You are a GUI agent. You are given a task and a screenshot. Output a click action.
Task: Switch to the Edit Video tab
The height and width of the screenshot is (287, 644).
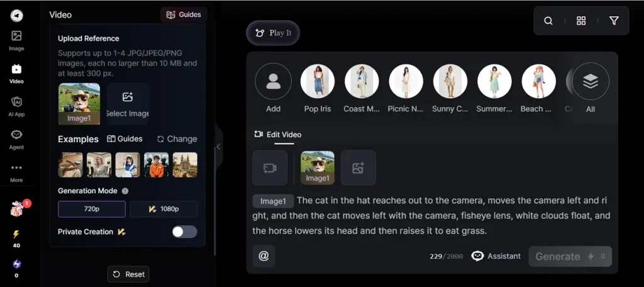click(277, 135)
